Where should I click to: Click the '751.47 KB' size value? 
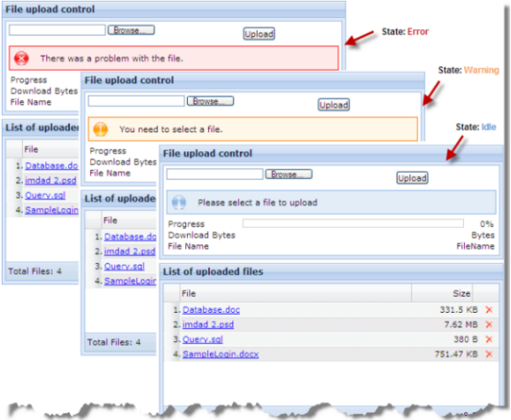click(456, 354)
